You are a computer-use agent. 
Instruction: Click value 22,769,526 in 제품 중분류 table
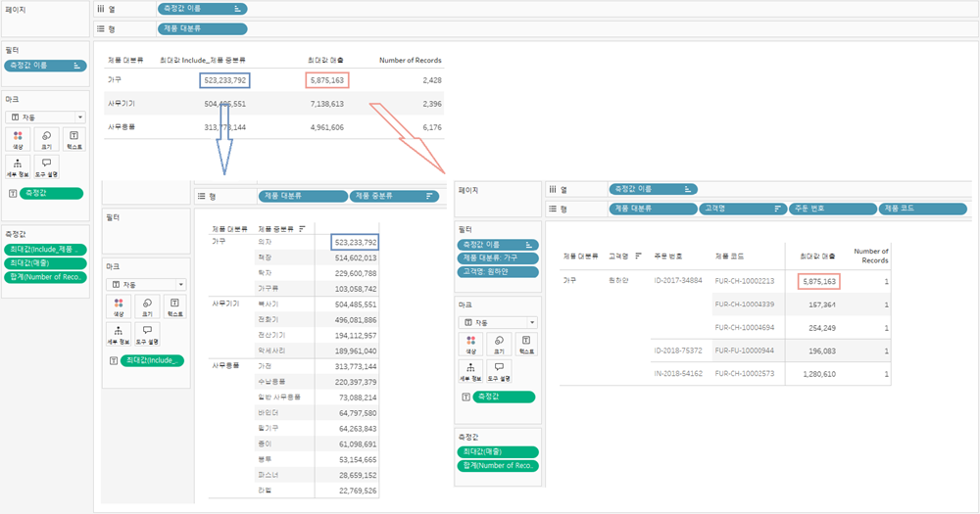pos(358,491)
